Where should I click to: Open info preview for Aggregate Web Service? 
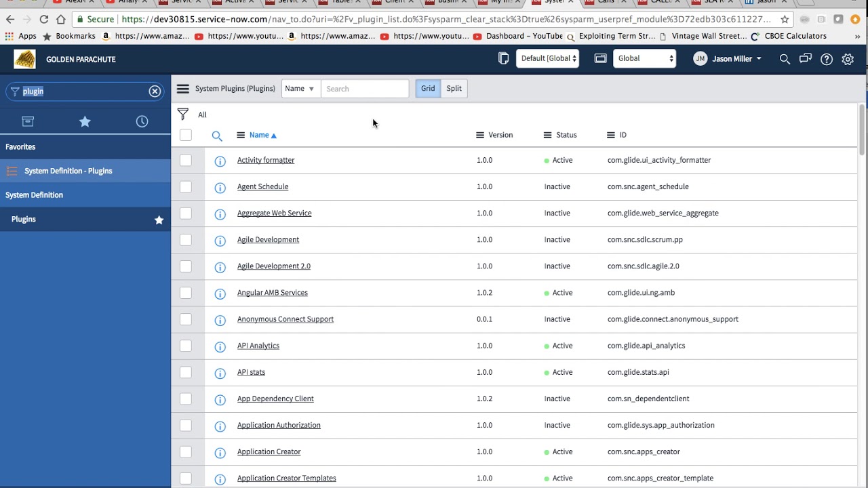tap(220, 214)
